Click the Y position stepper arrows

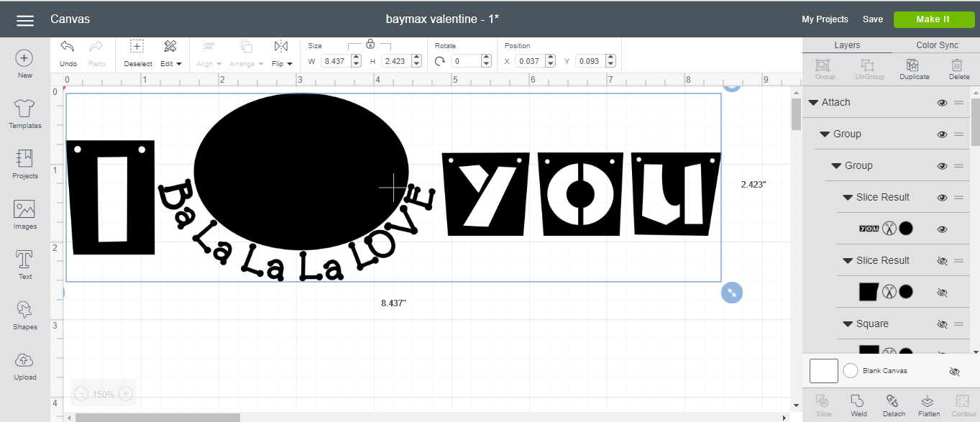610,61
